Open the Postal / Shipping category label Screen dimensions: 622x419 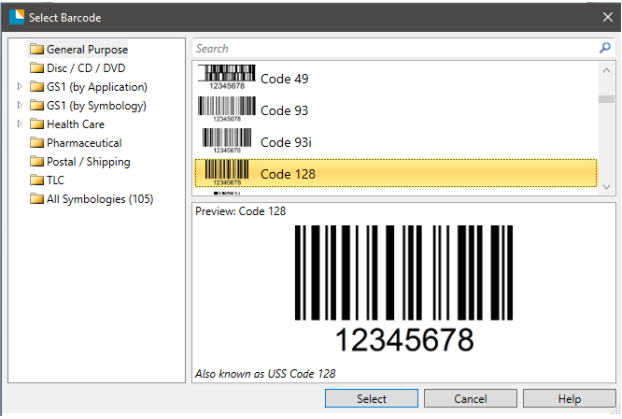[x=88, y=161]
